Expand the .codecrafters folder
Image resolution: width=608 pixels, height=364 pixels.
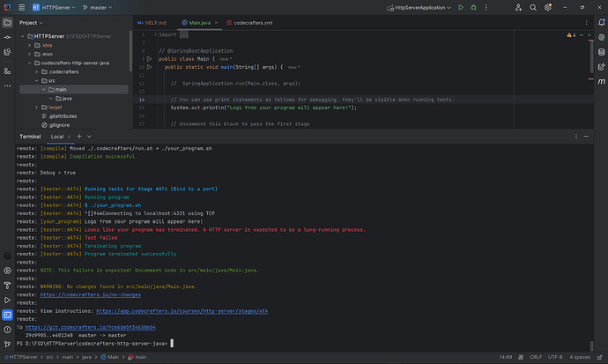(36, 71)
